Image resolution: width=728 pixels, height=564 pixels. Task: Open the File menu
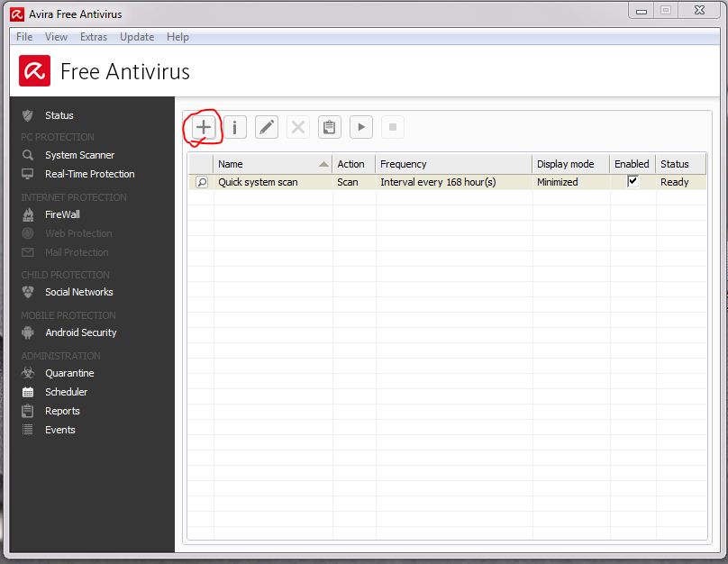(x=24, y=37)
